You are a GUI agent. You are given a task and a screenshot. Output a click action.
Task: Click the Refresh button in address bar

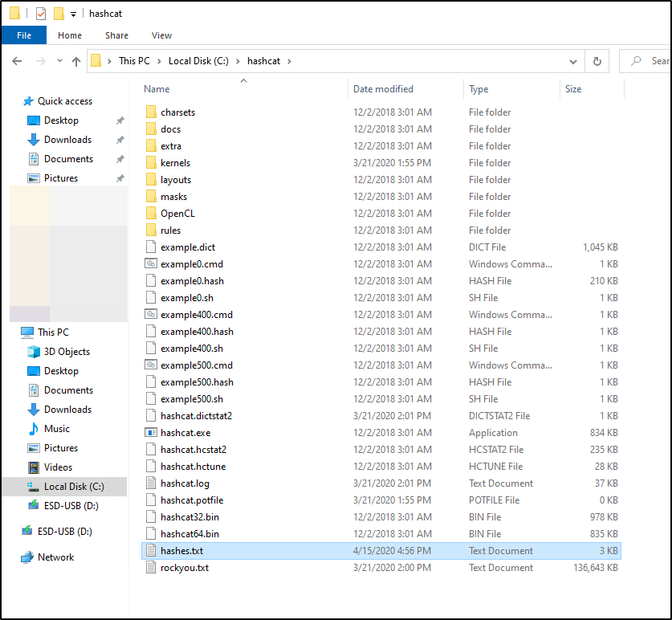point(597,61)
